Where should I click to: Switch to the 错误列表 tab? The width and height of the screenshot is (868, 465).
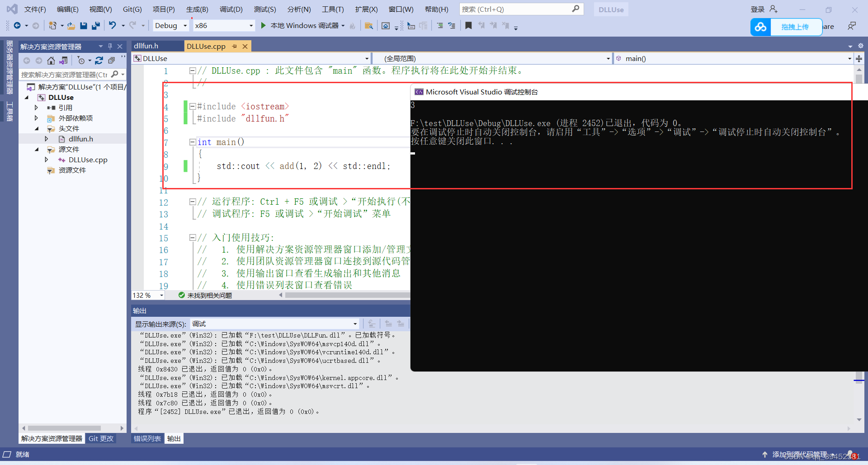click(x=147, y=438)
